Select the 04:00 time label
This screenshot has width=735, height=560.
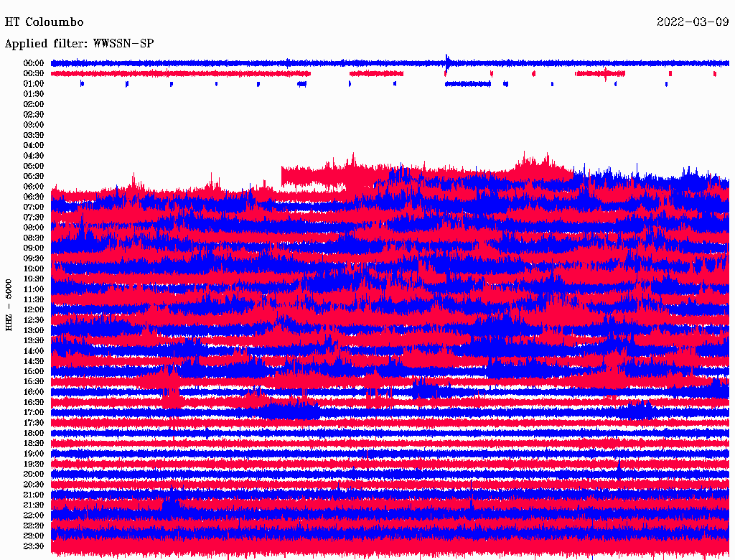coord(34,146)
